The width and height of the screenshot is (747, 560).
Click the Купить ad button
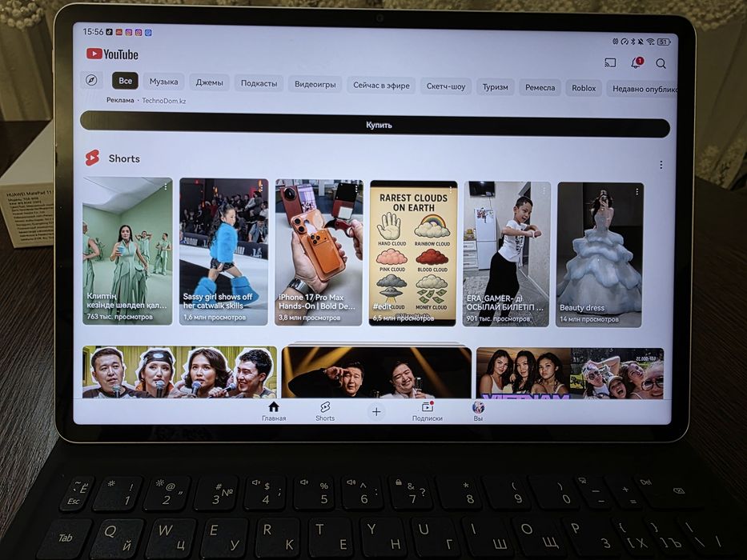[376, 125]
